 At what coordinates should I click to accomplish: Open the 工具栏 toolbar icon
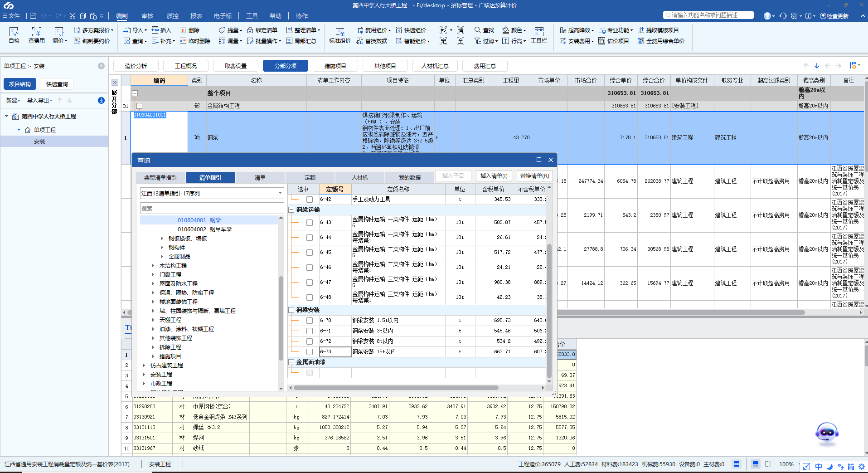pos(539,35)
